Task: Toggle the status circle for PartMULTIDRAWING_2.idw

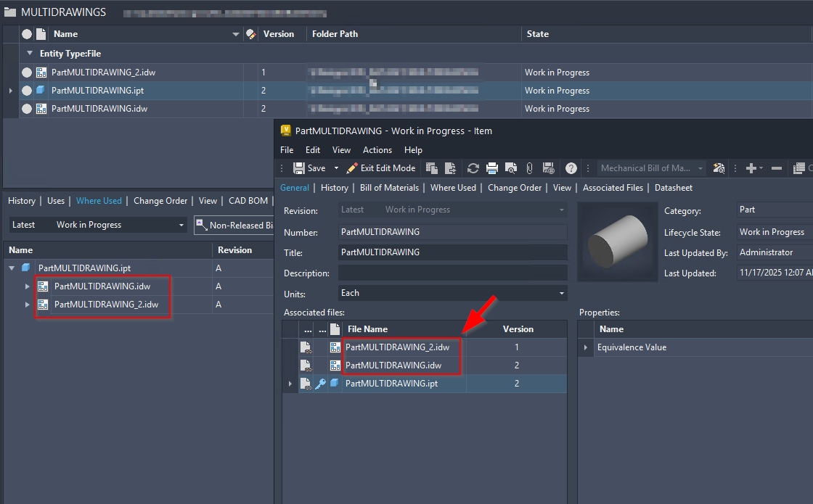Action: (27, 73)
